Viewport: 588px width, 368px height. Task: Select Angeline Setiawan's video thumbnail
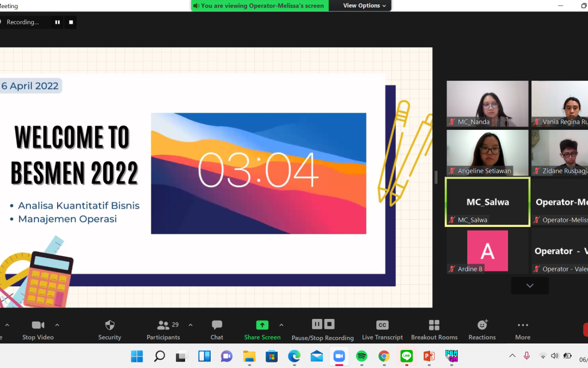pyautogui.click(x=487, y=153)
